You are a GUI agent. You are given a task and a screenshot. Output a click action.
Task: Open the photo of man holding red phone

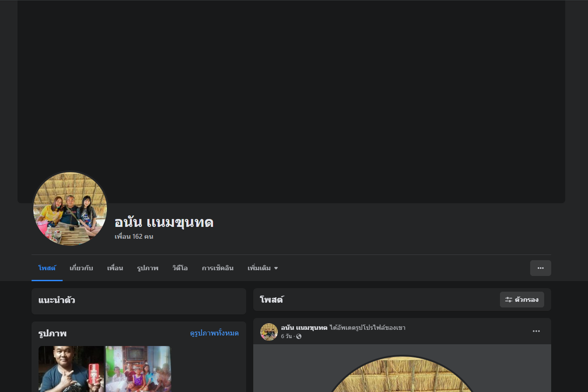[71, 369]
